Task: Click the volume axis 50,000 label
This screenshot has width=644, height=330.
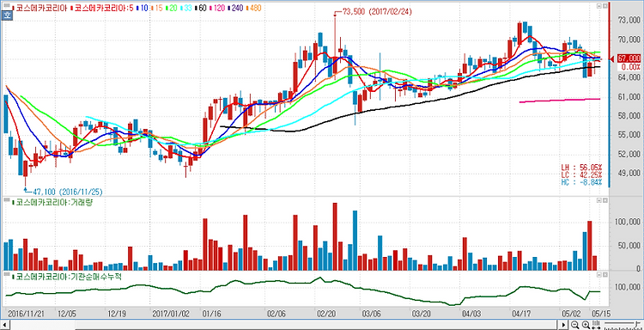Action: tap(630, 246)
